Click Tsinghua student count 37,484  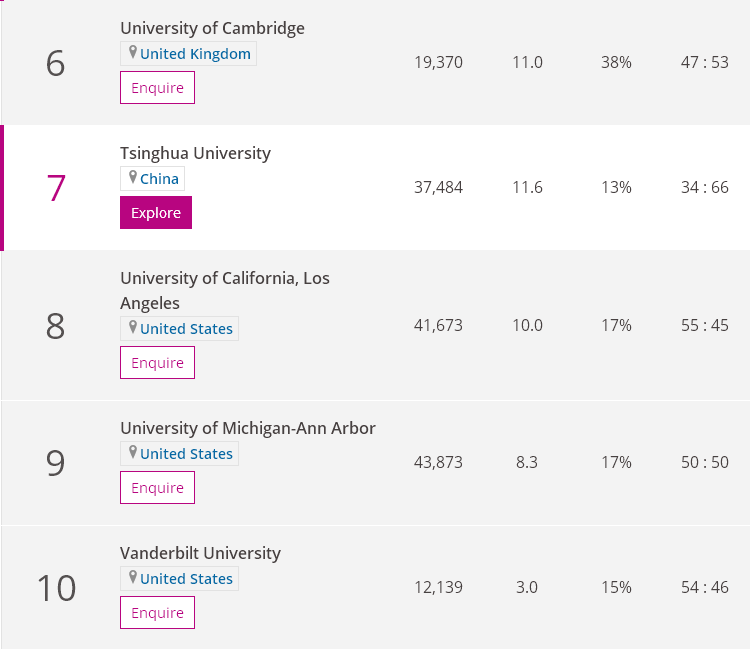click(438, 187)
